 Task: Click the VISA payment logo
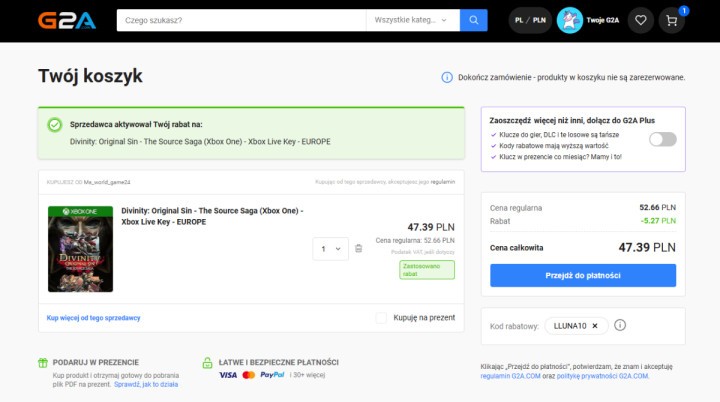click(x=228, y=375)
